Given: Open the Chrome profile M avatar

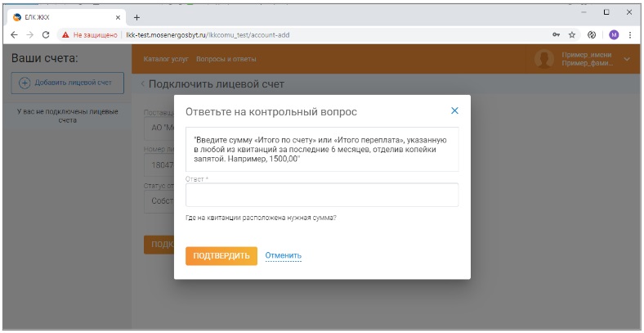Looking at the screenshot, I should point(614,35).
